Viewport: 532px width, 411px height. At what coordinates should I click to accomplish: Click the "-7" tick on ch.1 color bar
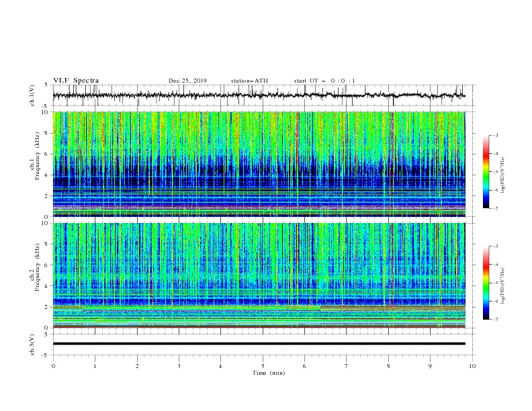(496, 208)
